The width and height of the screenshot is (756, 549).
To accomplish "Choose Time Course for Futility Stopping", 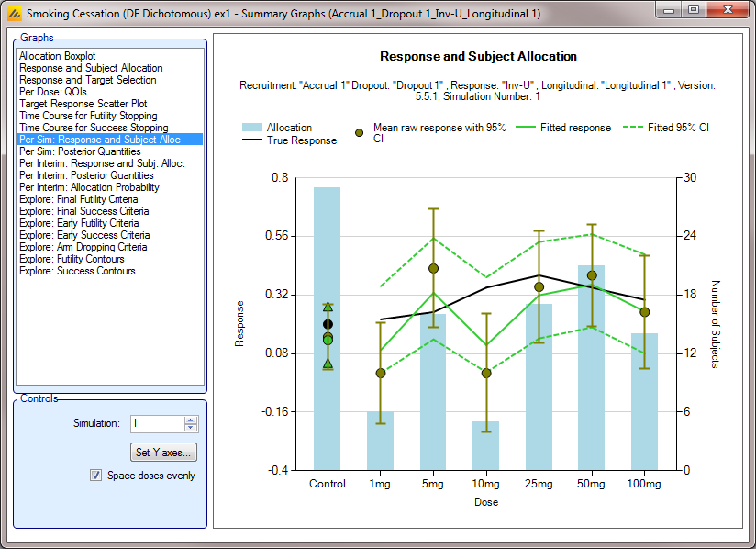I will [88, 116].
